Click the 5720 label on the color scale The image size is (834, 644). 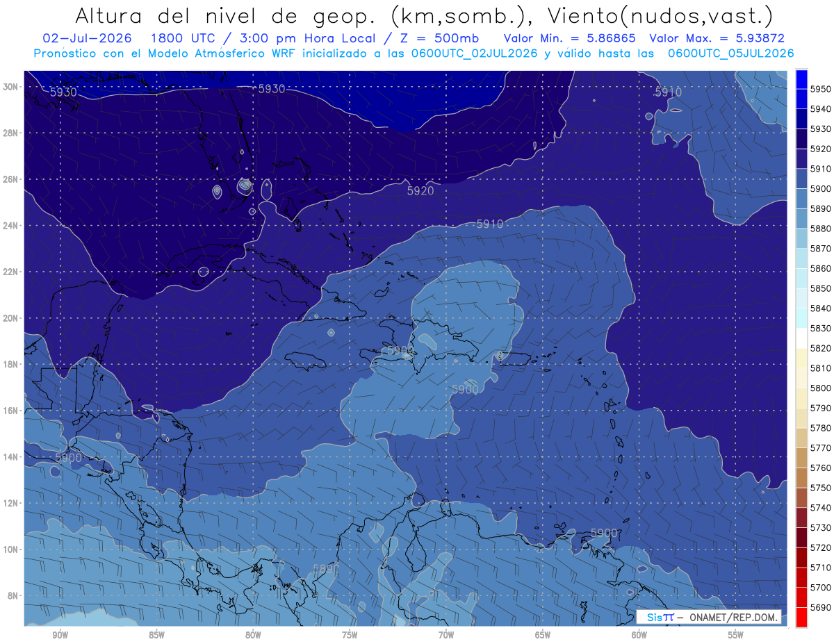(x=821, y=547)
